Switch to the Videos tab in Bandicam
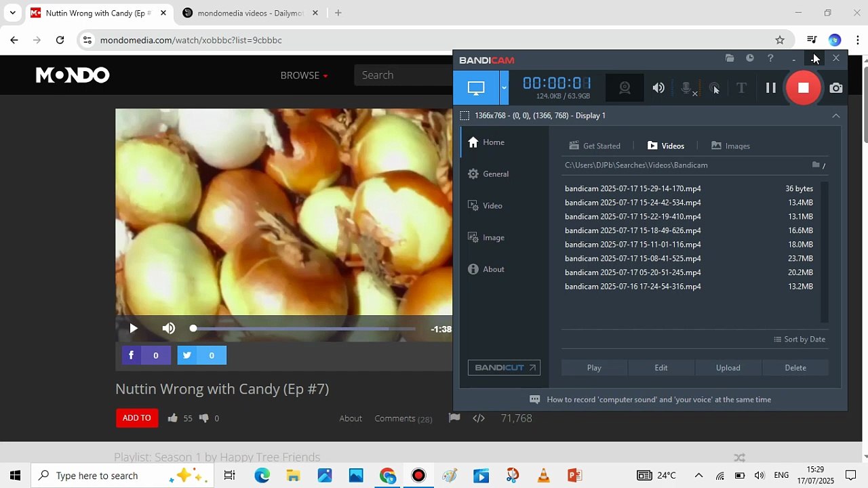The height and width of the screenshot is (488, 868). [x=666, y=146]
